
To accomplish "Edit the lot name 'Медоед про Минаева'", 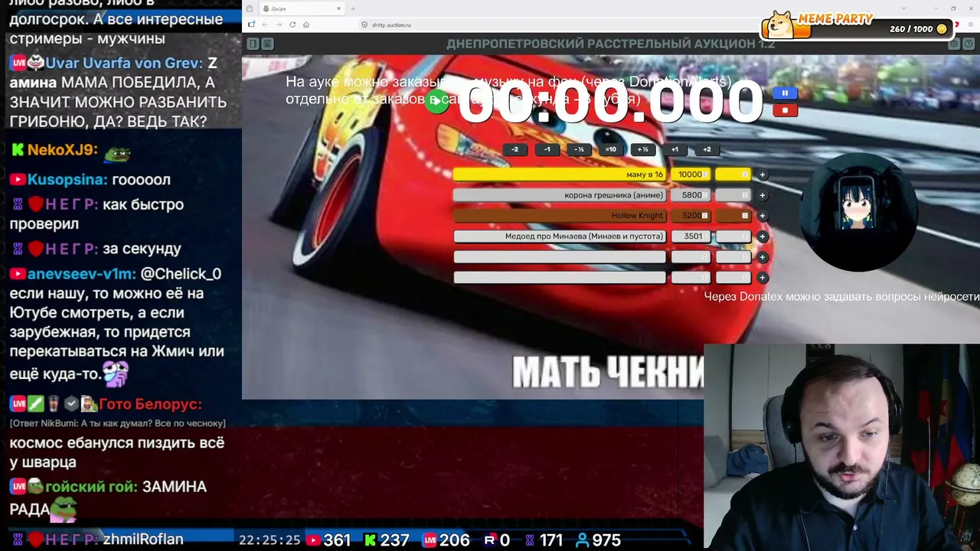I will pyautogui.click(x=560, y=236).
